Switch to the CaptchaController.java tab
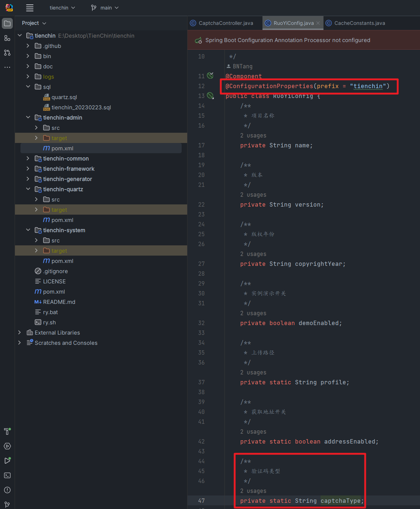The height and width of the screenshot is (509, 420). click(x=226, y=23)
